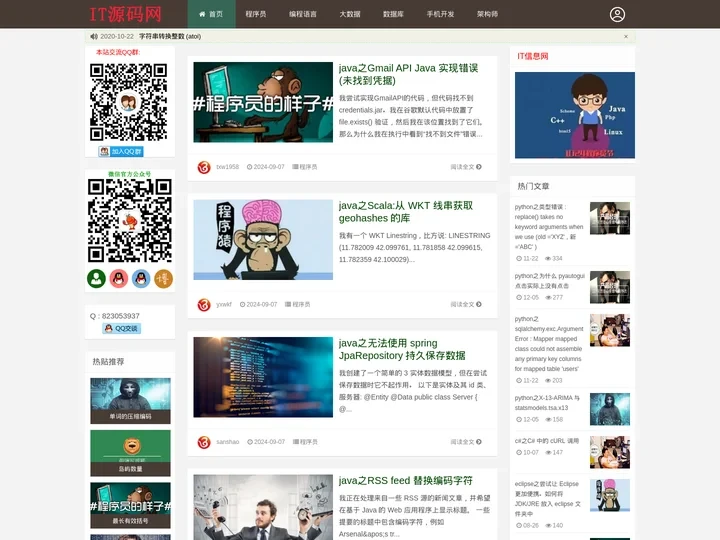Screen dimensions: 720x540
Task: Open the 手机开发 menu item
Action: click(x=440, y=14)
